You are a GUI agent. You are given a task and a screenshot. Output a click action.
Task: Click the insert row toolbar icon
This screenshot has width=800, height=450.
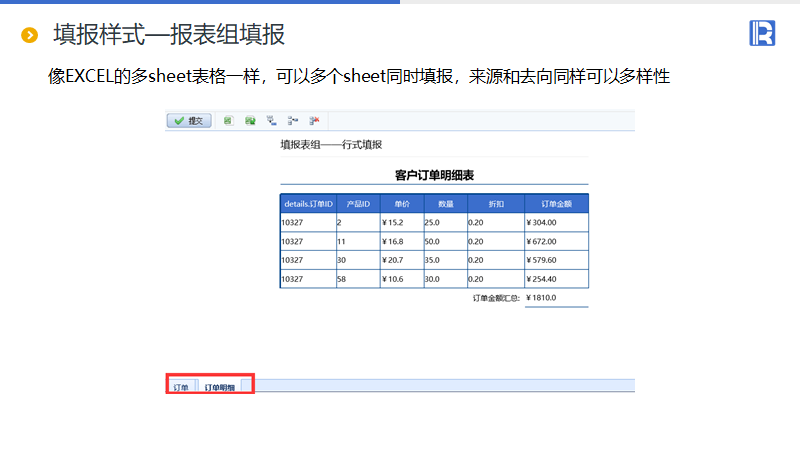(x=293, y=120)
